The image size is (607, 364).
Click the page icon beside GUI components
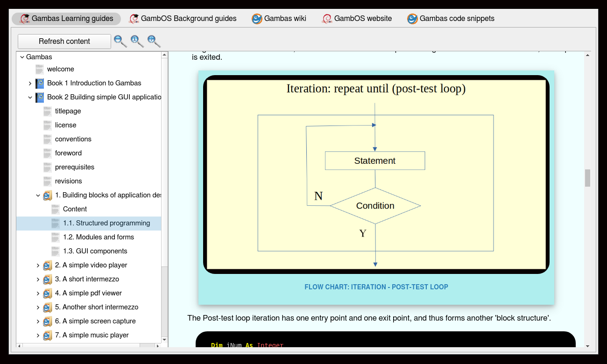coord(56,252)
